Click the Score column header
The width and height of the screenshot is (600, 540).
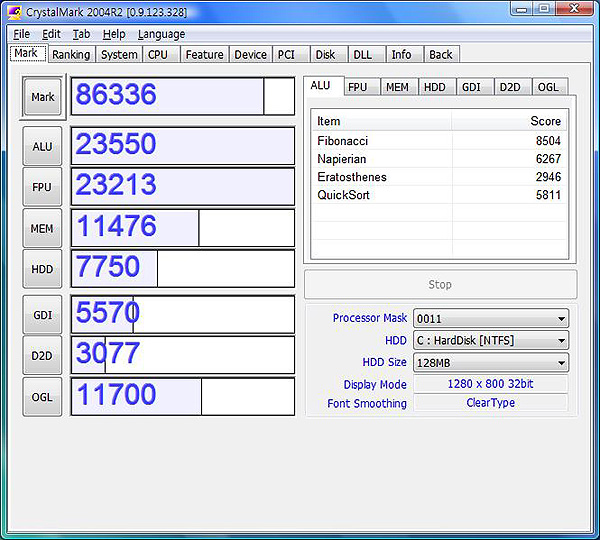click(x=509, y=121)
